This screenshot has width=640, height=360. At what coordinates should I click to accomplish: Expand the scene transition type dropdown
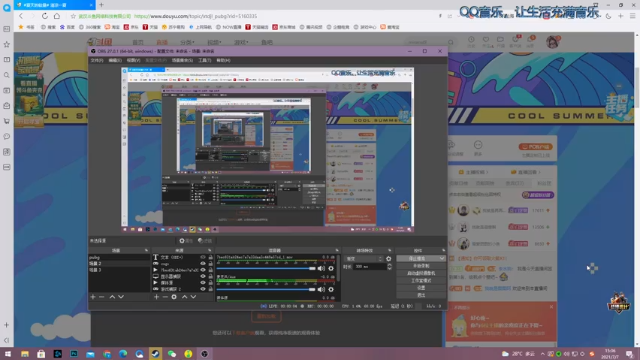pos(363,259)
